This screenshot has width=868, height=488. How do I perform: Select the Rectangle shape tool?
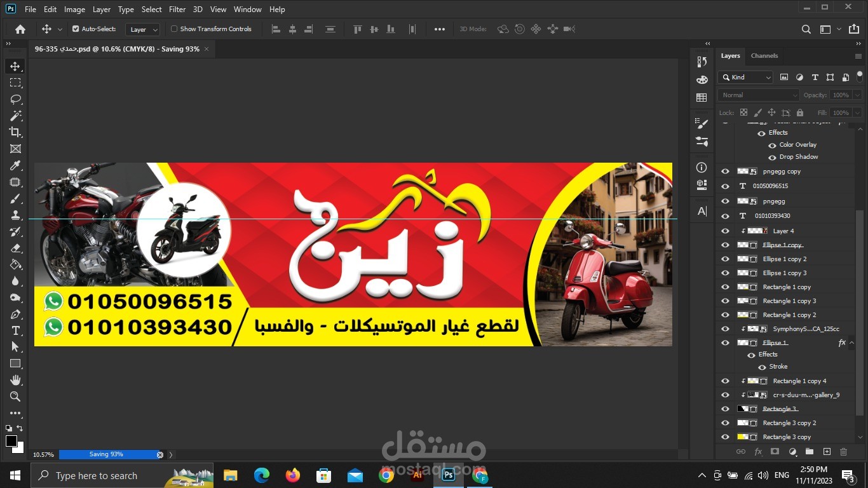(x=15, y=363)
